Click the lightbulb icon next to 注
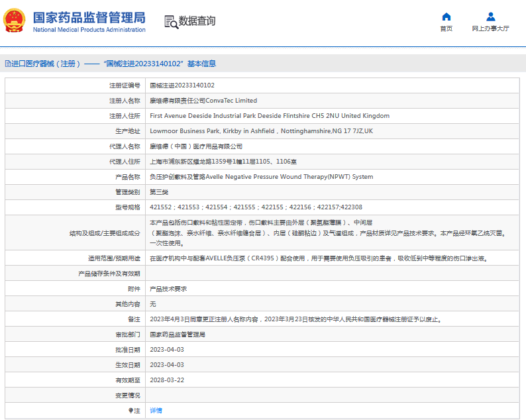Screen dimensions: 526x420 (x=131, y=411)
